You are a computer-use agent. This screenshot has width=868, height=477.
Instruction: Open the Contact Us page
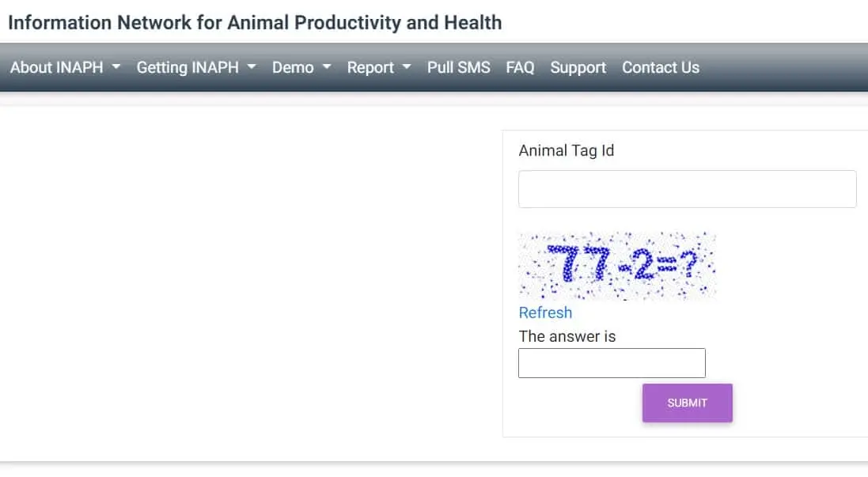[661, 68]
